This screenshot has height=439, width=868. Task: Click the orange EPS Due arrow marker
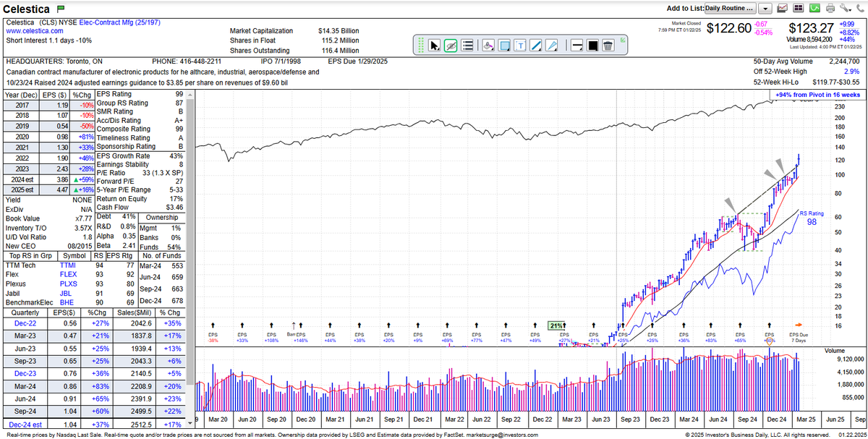(x=799, y=325)
